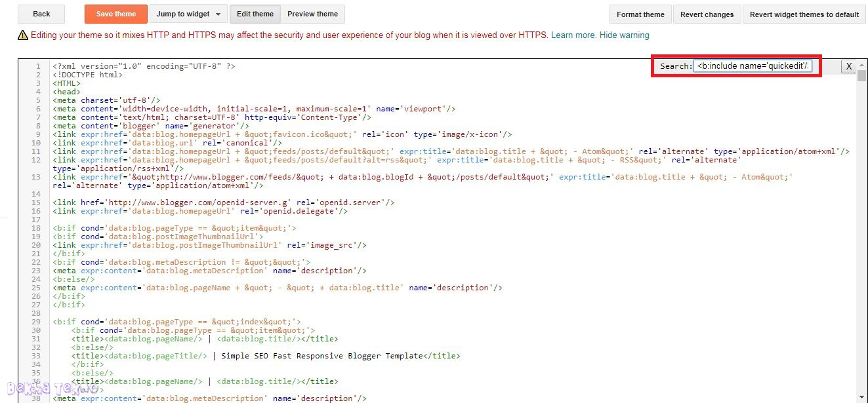Click the opening head tag line

pyautogui.click(x=66, y=92)
